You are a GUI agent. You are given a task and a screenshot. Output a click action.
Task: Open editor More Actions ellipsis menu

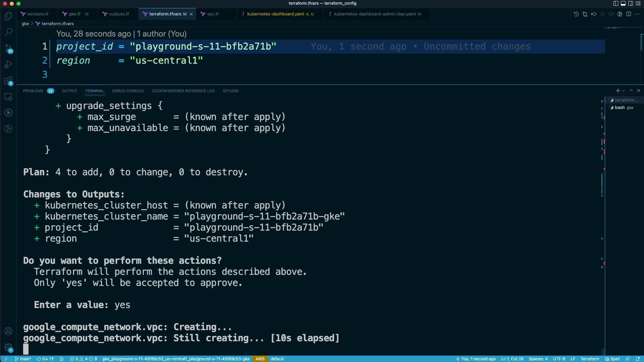637,14
